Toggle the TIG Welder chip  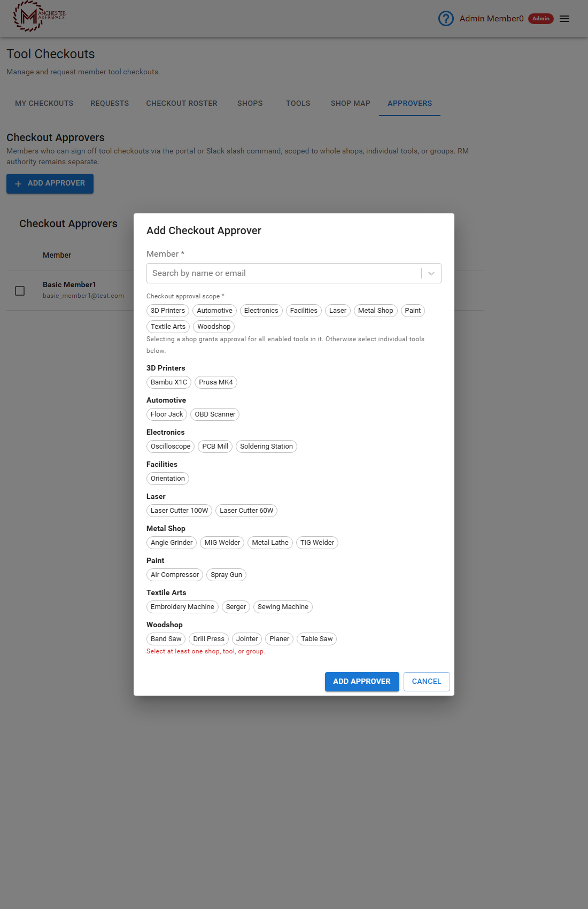tap(317, 543)
